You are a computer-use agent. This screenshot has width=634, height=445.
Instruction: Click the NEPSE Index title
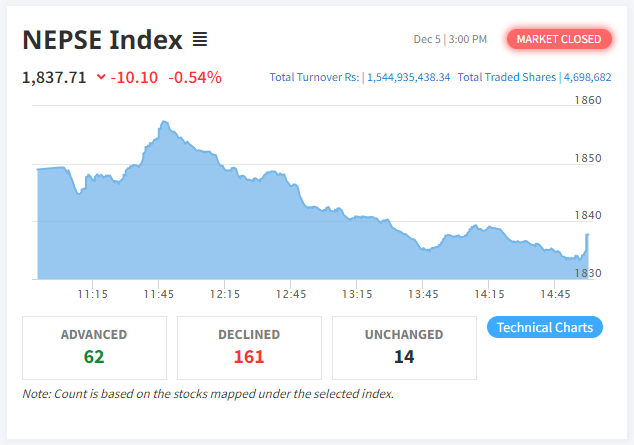coord(102,40)
